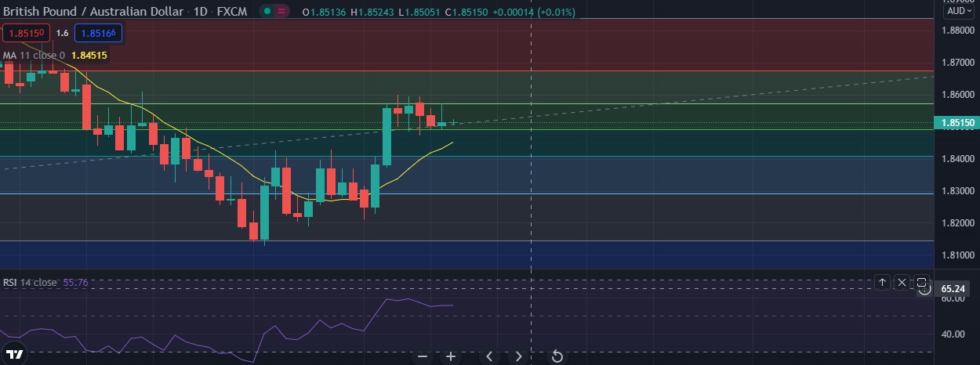Delete the RSI pane with X icon

tap(902, 282)
